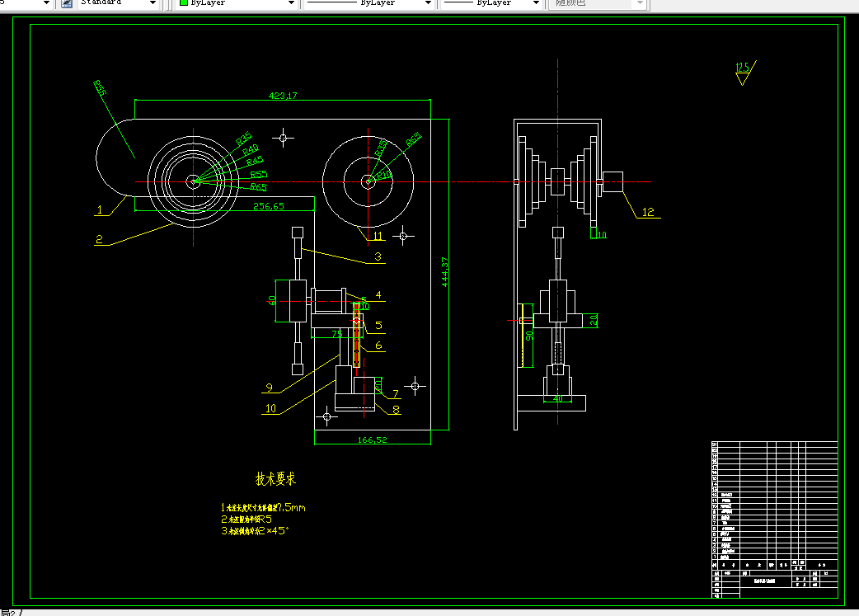The height and width of the screenshot is (616, 859).
Task: Click part balloon number 9
Action: 269,388
